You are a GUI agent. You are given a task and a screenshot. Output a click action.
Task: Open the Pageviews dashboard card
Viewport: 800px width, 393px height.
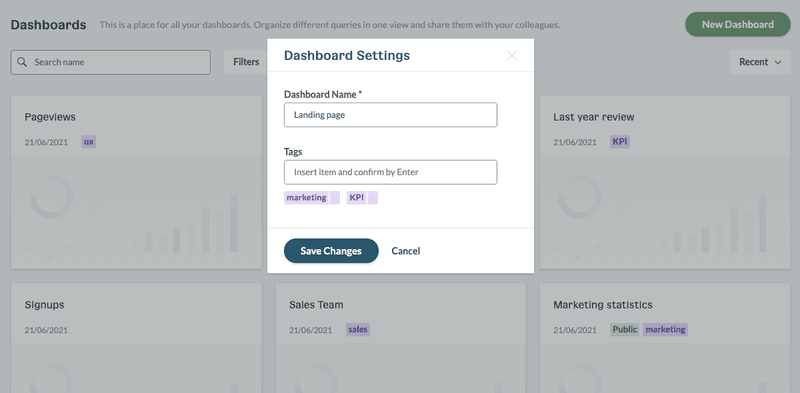136,182
